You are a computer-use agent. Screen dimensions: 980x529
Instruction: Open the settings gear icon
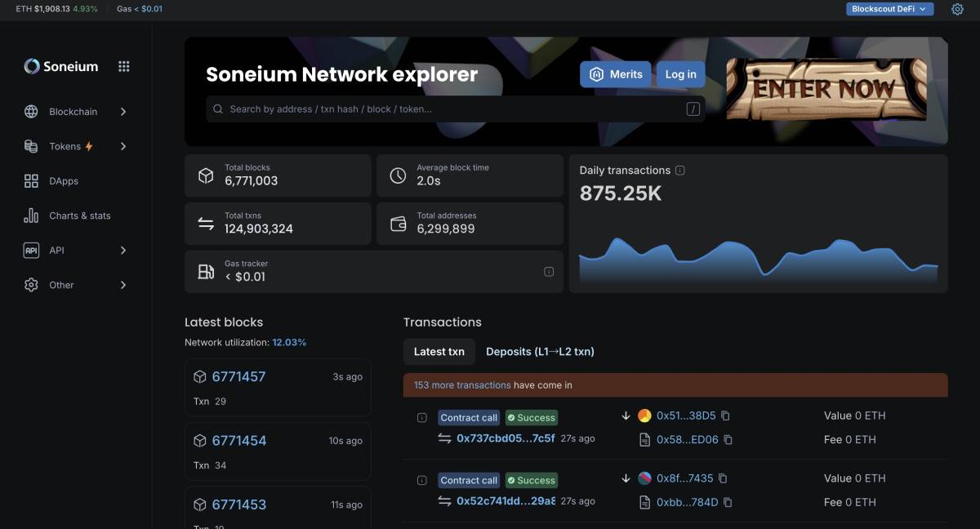tap(957, 9)
